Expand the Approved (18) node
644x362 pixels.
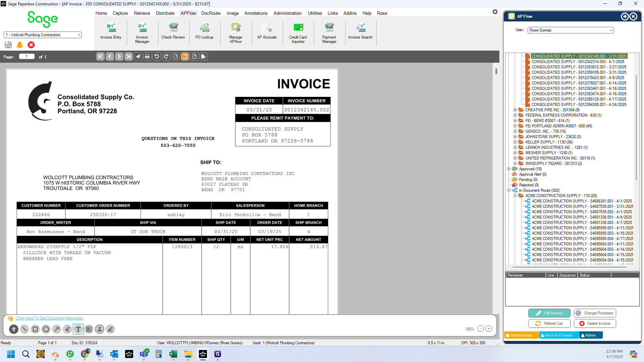(x=509, y=169)
